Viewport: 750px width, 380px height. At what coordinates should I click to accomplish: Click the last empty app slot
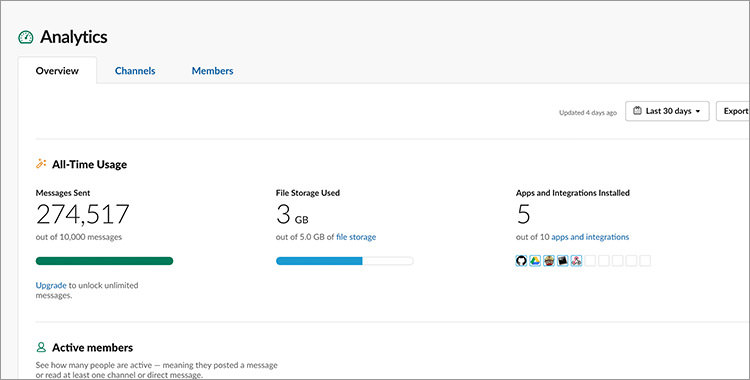tap(645, 261)
